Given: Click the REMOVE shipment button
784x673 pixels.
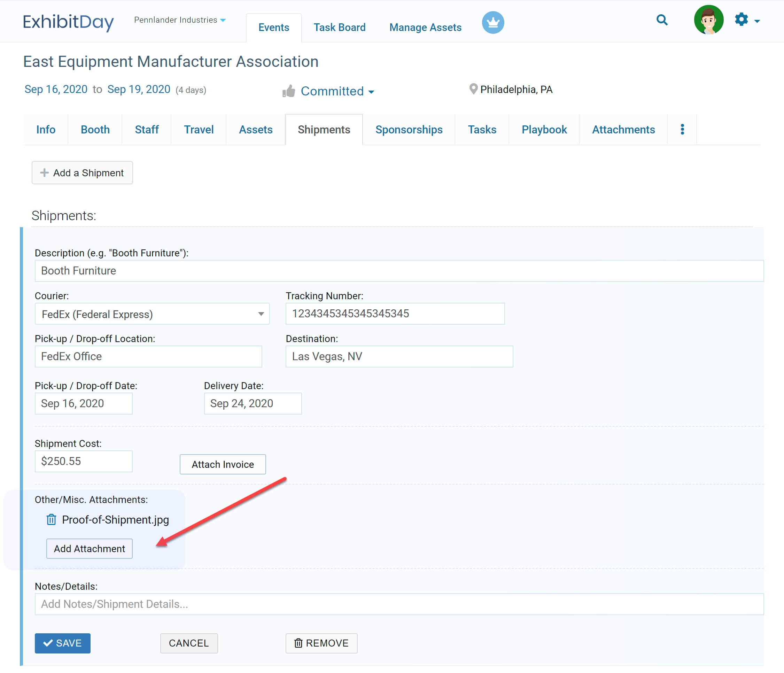Looking at the screenshot, I should (x=321, y=643).
